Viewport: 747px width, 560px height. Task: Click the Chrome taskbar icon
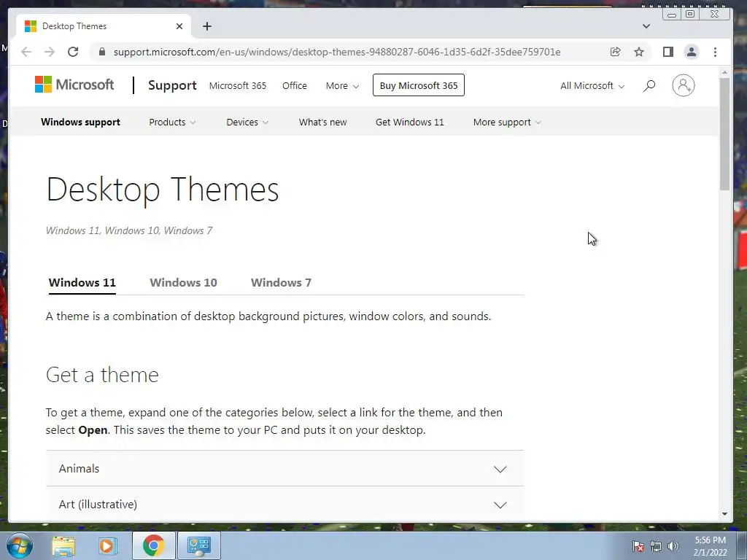coord(153,545)
